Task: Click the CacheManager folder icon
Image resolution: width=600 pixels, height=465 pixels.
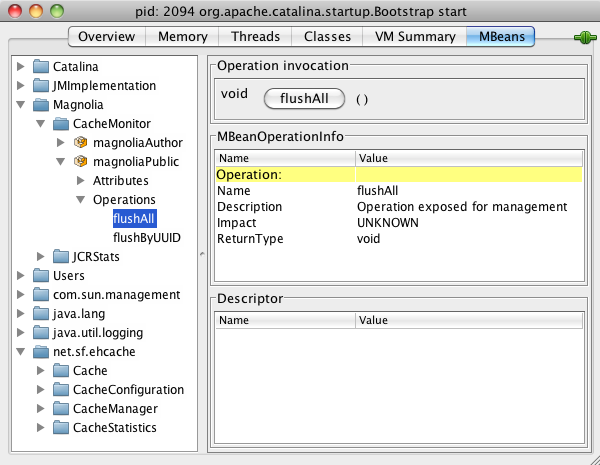Action: pos(60,408)
